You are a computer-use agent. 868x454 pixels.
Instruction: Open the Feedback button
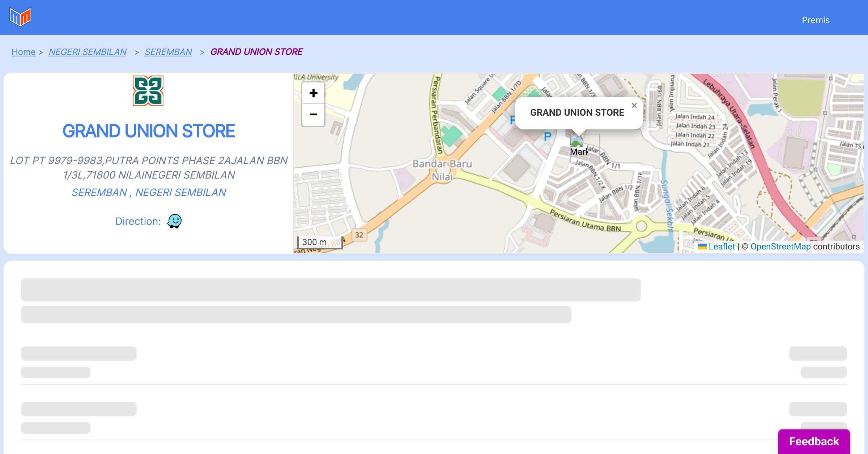[814, 441]
